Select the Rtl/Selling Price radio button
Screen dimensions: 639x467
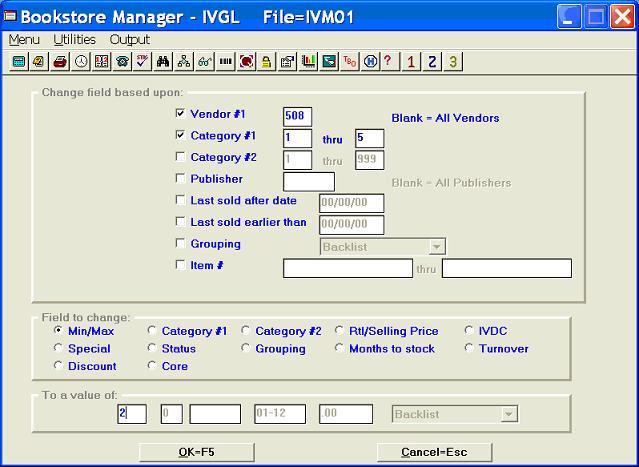pyautogui.click(x=342, y=331)
